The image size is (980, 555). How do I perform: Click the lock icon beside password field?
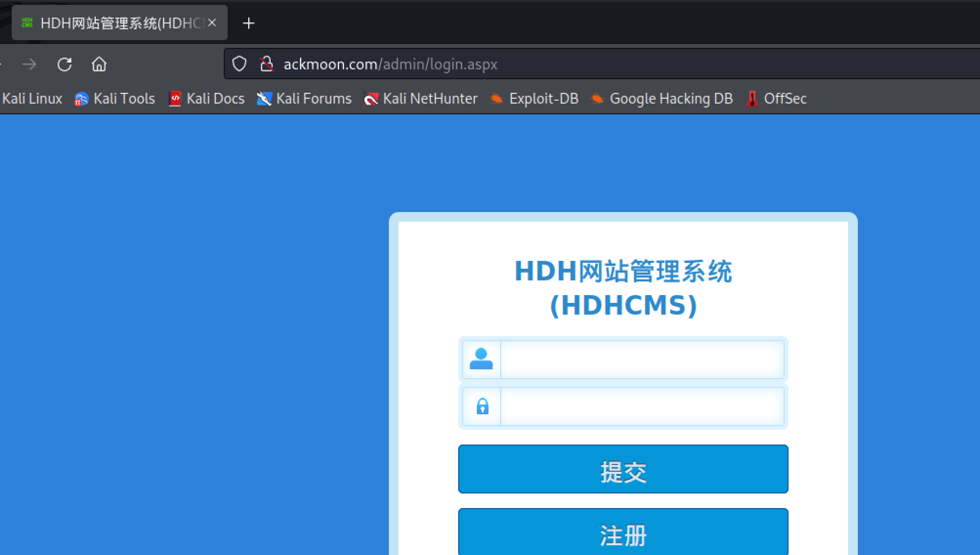[x=482, y=406]
